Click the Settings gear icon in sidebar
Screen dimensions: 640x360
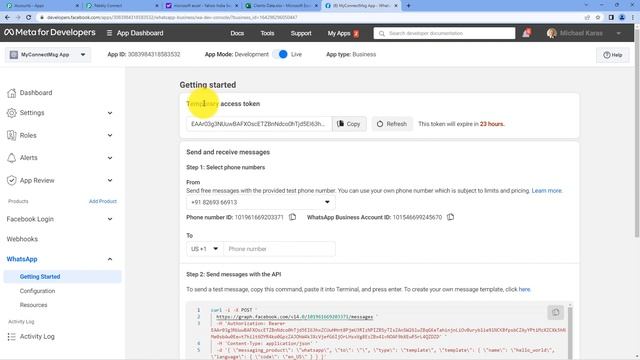pyautogui.click(x=11, y=113)
